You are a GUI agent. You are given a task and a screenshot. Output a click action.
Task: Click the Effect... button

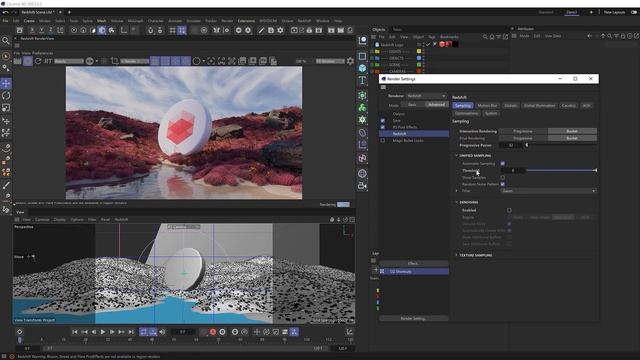[413, 264]
